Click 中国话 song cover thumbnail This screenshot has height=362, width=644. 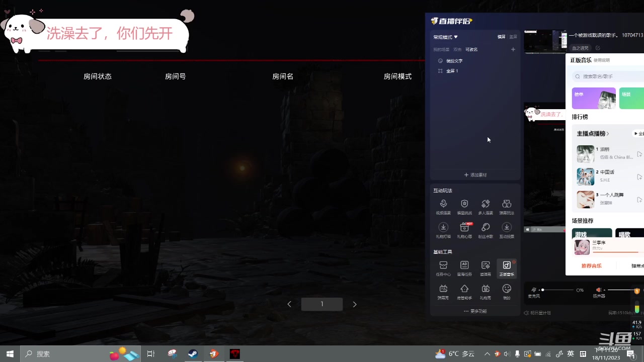(x=586, y=176)
